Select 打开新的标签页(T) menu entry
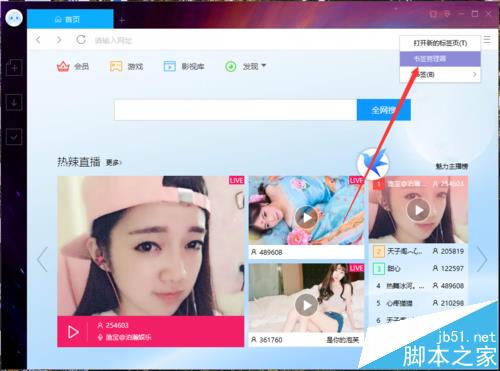This screenshot has width=500, height=371. coord(440,43)
